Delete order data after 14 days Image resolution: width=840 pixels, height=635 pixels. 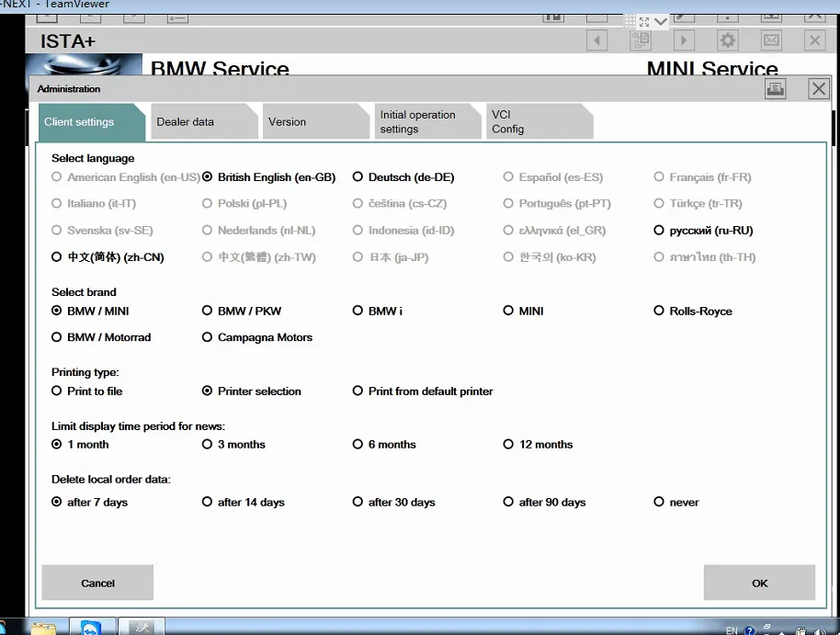tap(244, 502)
